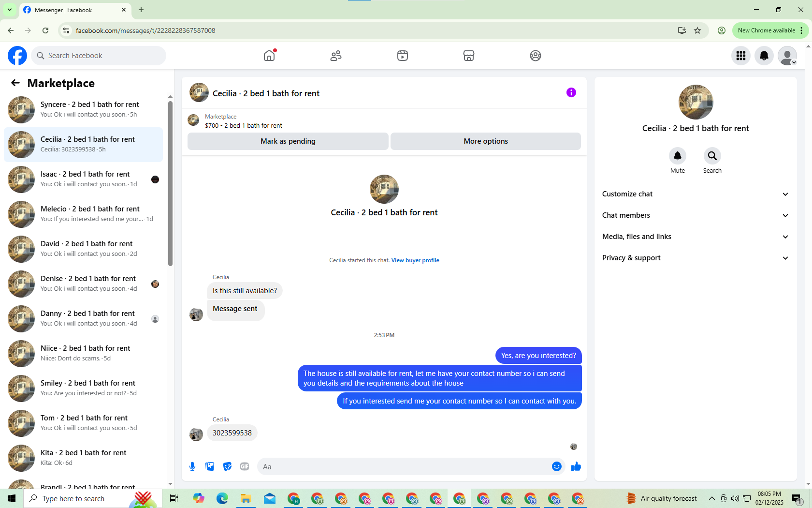Image resolution: width=812 pixels, height=508 pixels.
Task: Open the Kita conversation
Action: click(x=83, y=458)
